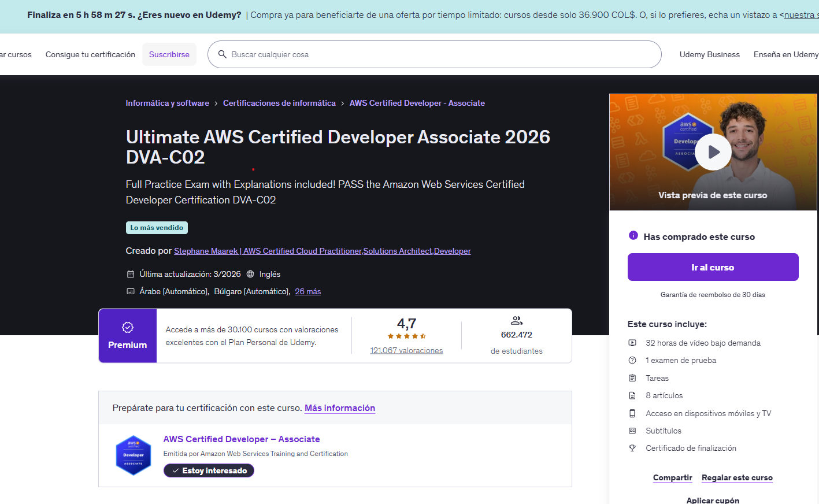
Task: Click the students people icon
Action: point(517,320)
